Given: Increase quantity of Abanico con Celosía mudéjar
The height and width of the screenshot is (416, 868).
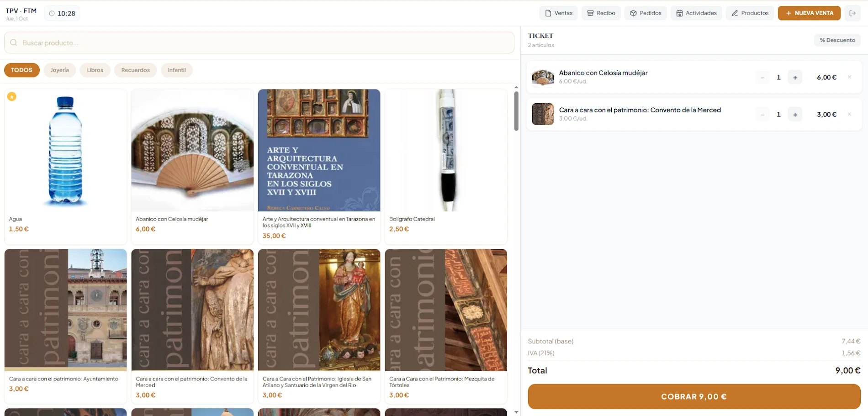Looking at the screenshot, I should (795, 78).
